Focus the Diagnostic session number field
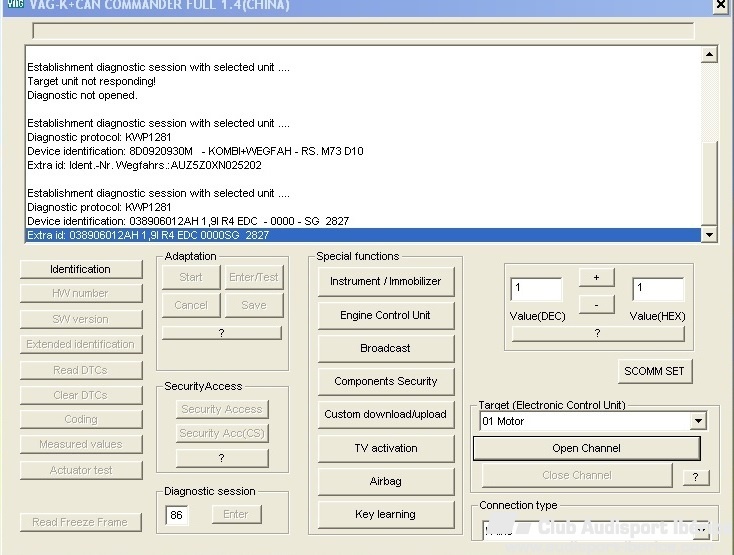Image resolution: width=734 pixels, height=555 pixels. point(176,515)
